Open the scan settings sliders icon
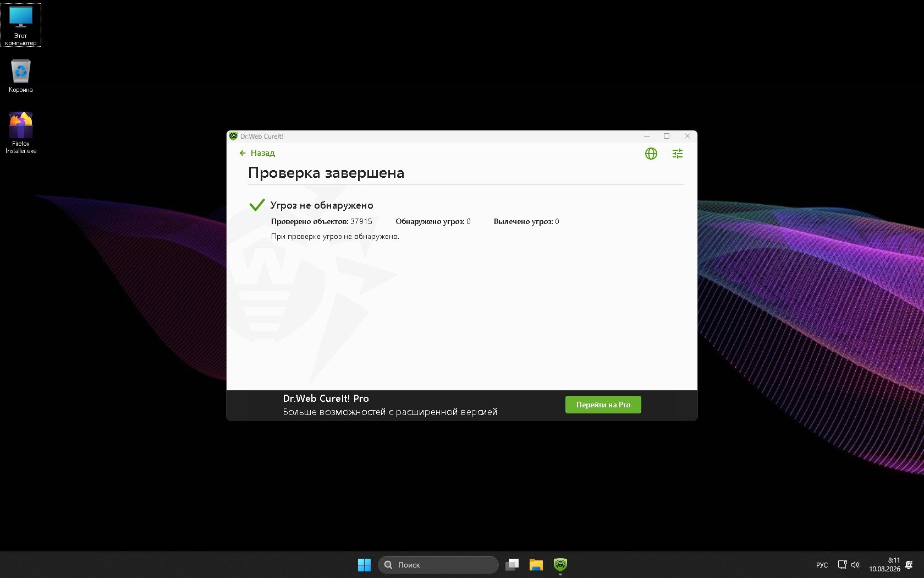This screenshot has width=924, height=578. point(678,154)
